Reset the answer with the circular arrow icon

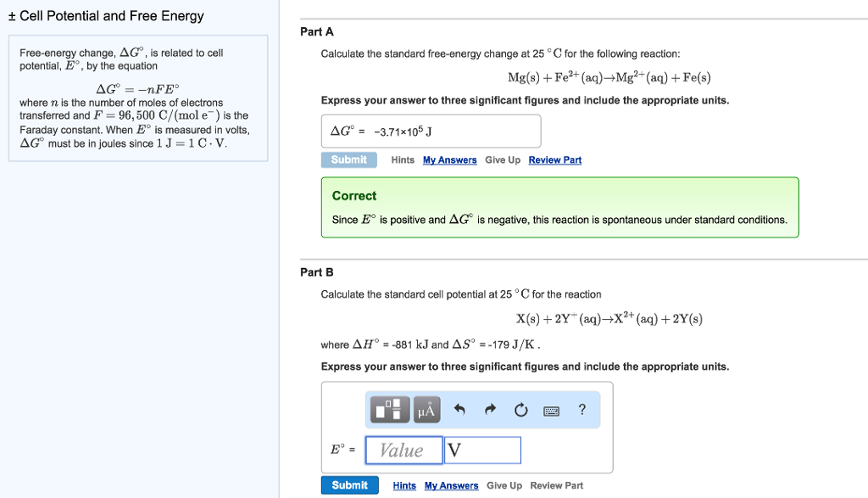[520, 409]
